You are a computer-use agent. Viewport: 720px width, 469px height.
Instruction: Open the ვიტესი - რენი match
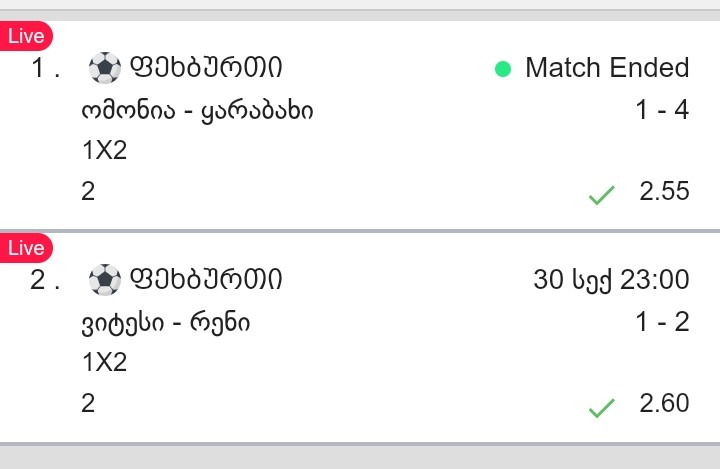click(166, 323)
